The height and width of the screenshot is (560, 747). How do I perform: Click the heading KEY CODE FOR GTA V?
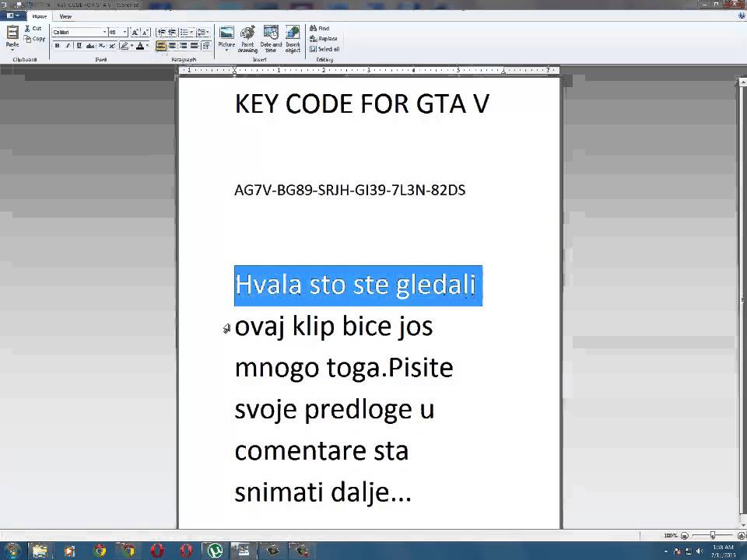pos(362,103)
